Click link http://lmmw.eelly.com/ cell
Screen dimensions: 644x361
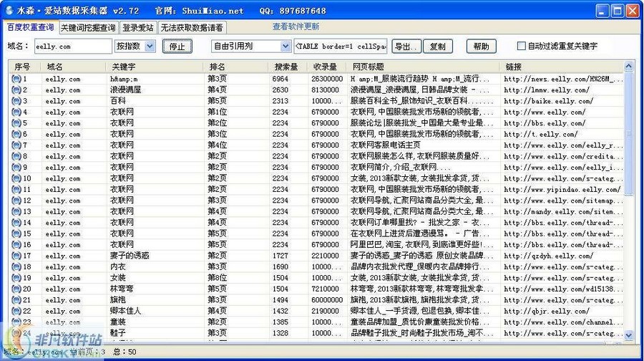point(547,90)
